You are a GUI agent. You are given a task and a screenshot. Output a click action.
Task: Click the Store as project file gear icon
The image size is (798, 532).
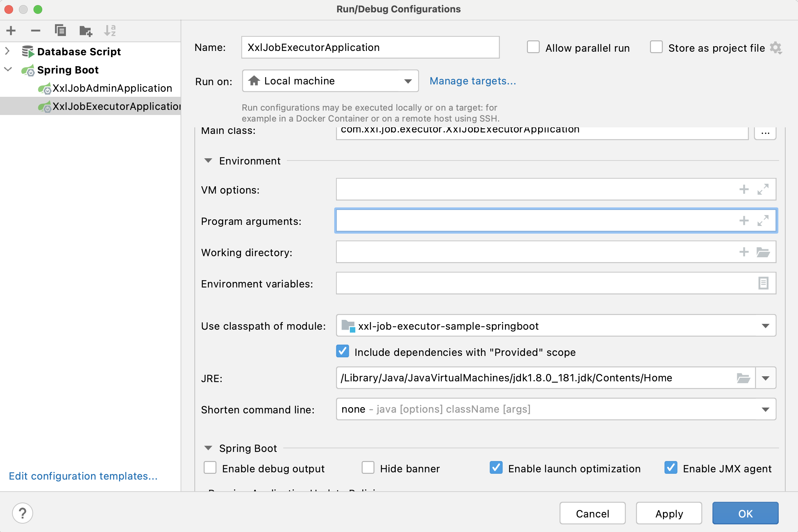[776, 48]
